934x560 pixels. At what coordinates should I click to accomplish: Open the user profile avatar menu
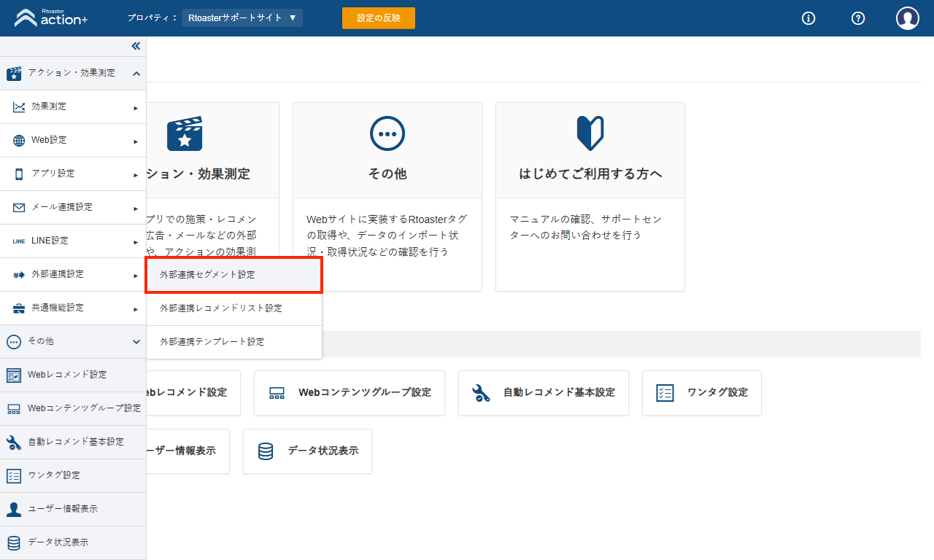(908, 18)
